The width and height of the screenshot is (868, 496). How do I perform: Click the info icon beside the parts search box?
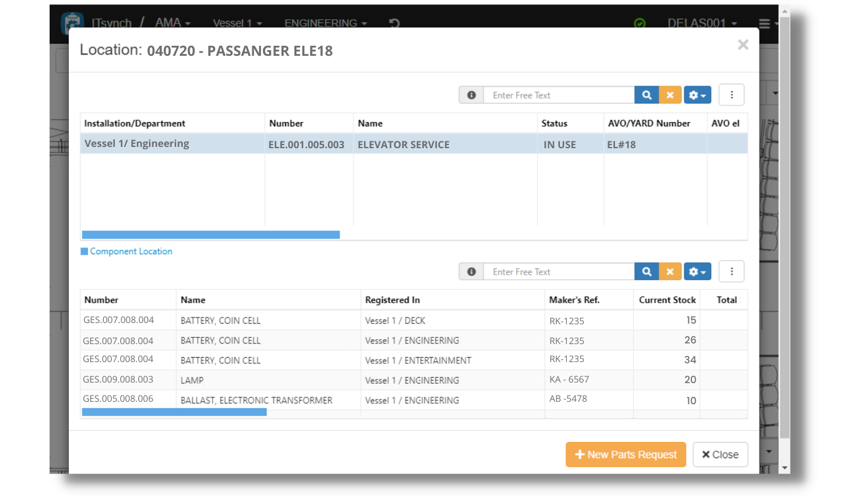tap(471, 271)
